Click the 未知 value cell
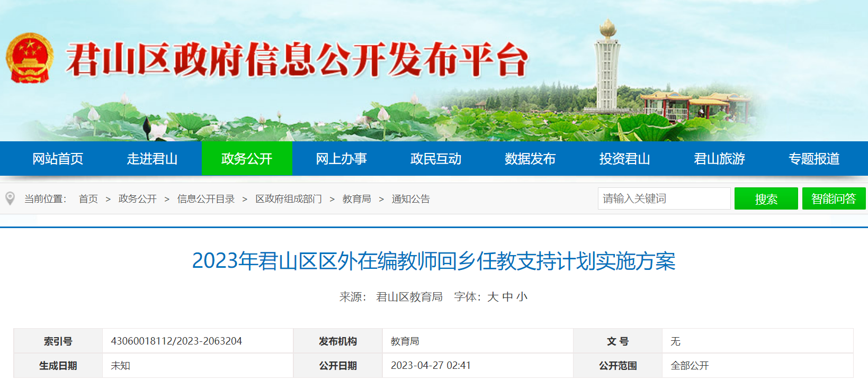This screenshot has height=380, width=868. click(x=198, y=366)
